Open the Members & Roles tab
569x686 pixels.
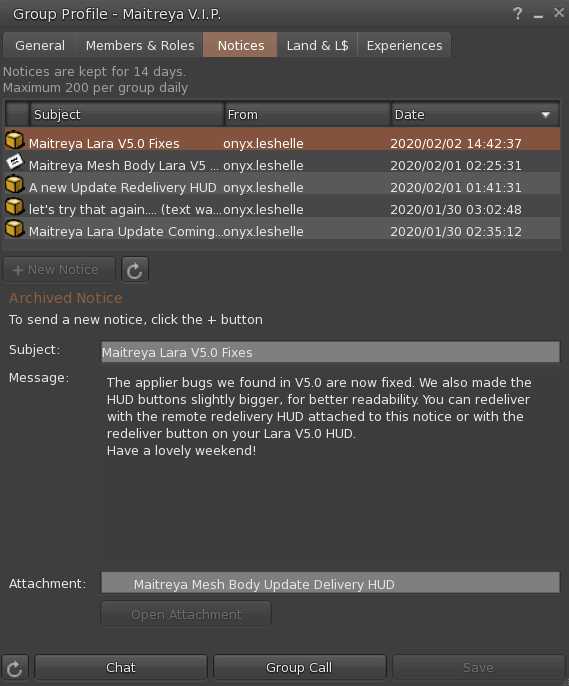[x=140, y=46]
